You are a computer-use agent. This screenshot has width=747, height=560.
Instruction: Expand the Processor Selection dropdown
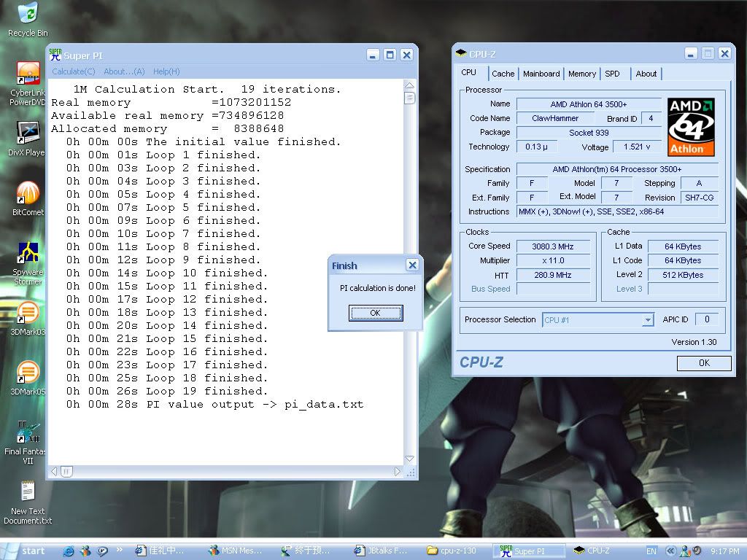click(x=647, y=320)
